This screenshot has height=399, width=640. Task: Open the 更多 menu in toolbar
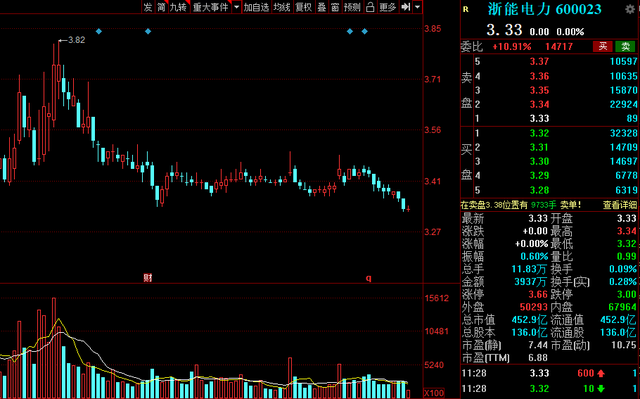(x=387, y=7)
